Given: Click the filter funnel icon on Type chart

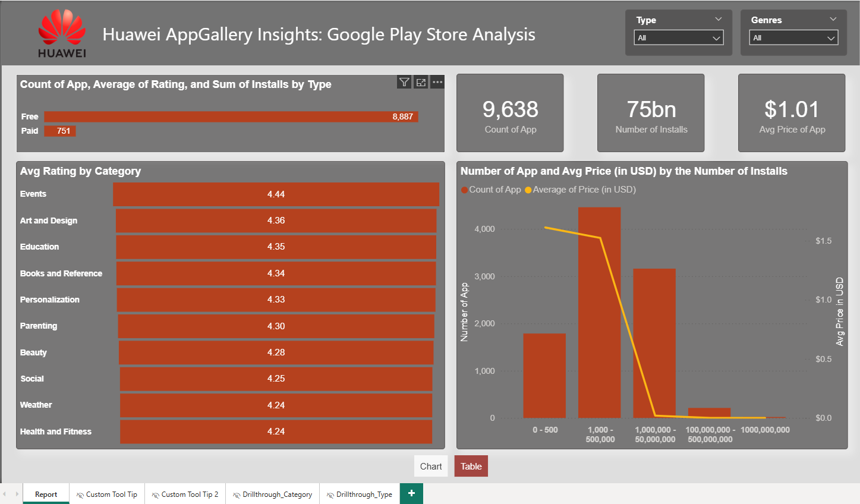Looking at the screenshot, I should pos(404,83).
